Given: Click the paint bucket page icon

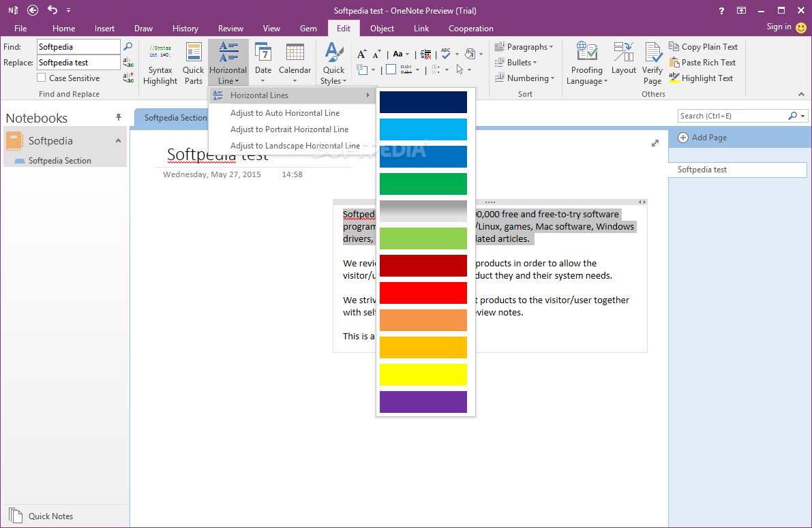Looking at the screenshot, I should [470, 54].
